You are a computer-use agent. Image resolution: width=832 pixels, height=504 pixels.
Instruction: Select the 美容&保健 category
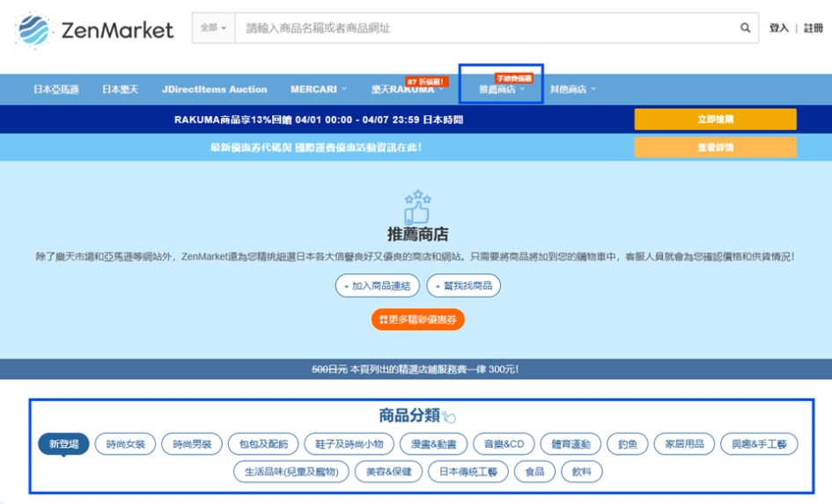(x=388, y=471)
